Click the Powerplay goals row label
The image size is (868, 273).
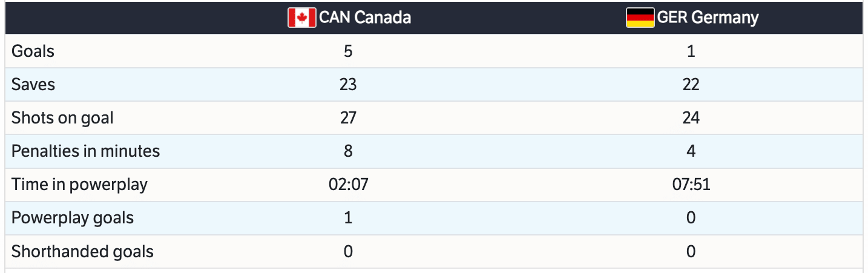point(73,218)
